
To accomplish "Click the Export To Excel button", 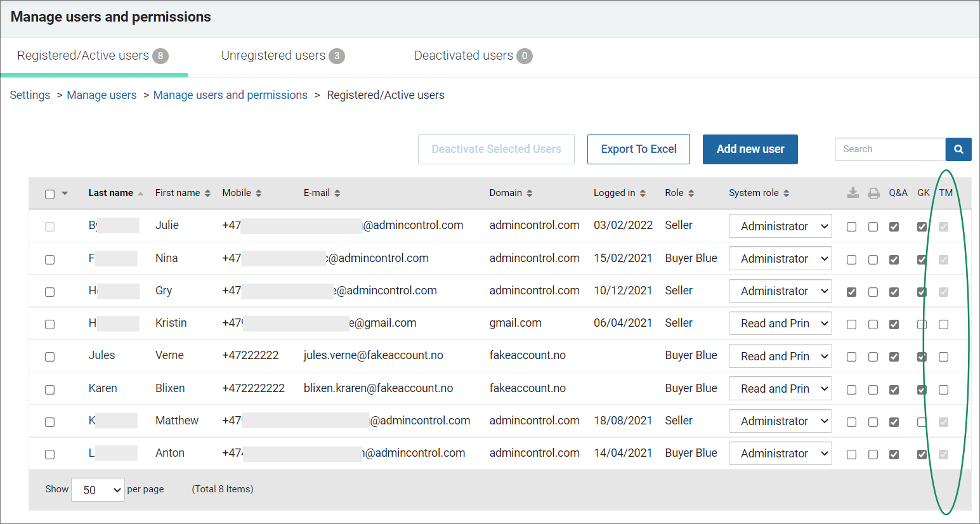I will (x=639, y=149).
